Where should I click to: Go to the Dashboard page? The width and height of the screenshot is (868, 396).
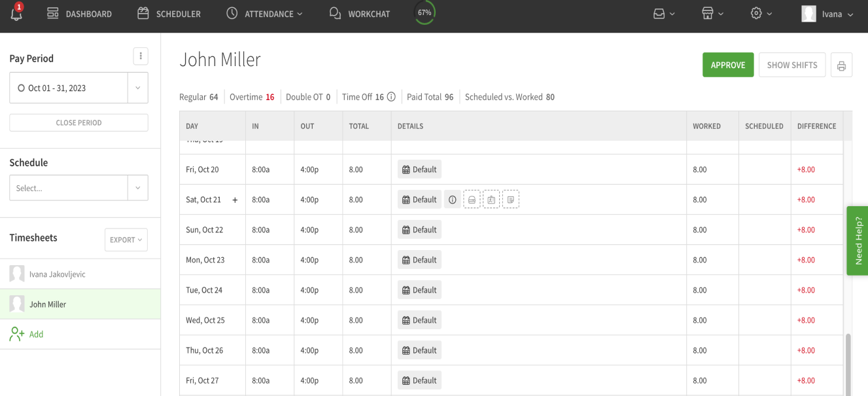79,14
